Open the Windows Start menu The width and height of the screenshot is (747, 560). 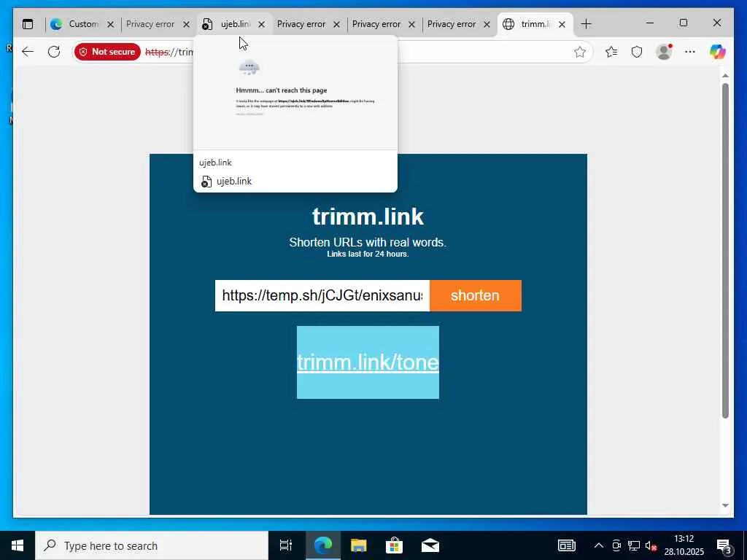point(18,545)
